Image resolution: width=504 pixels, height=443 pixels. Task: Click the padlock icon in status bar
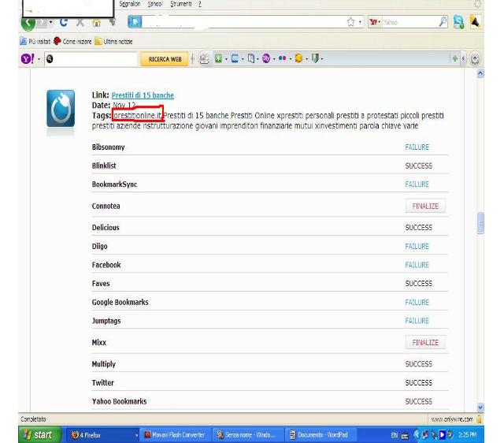[x=479, y=419]
